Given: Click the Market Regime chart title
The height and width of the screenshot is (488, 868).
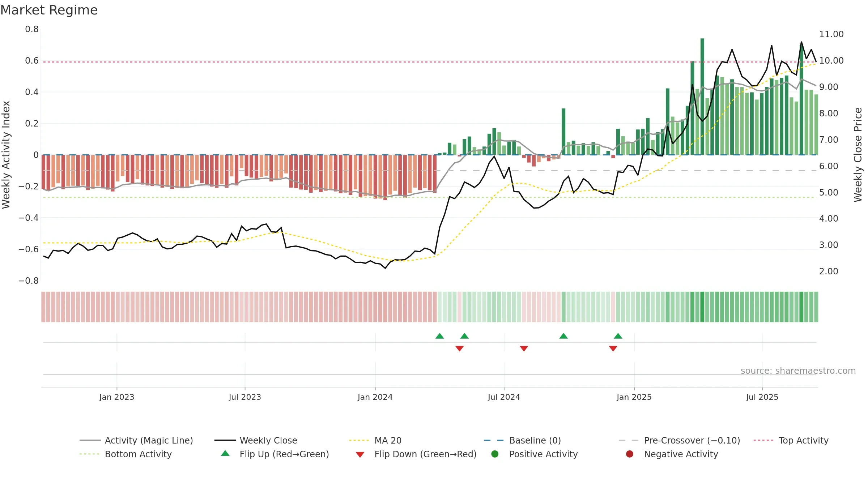Looking at the screenshot, I should (49, 10).
